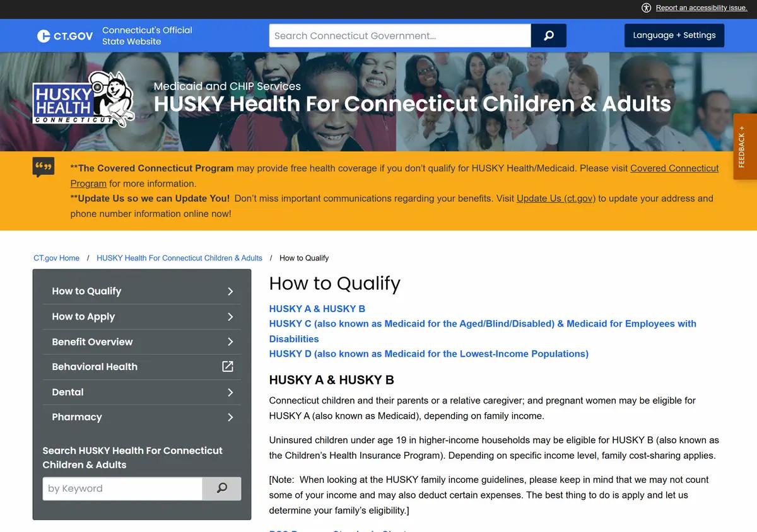Click the HUSKY A & HUSKY B section heading
The width and height of the screenshot is (757, 532).
(x=332, y=380)
